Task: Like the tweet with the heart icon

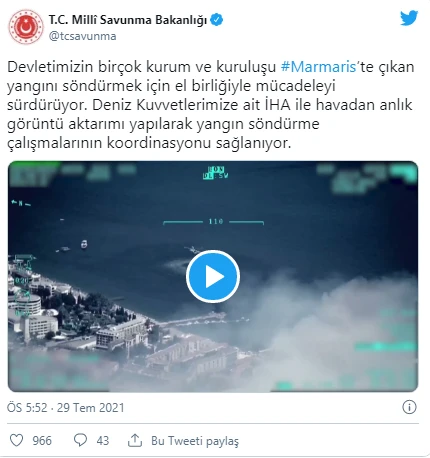Action: click(x=16, y=440)
